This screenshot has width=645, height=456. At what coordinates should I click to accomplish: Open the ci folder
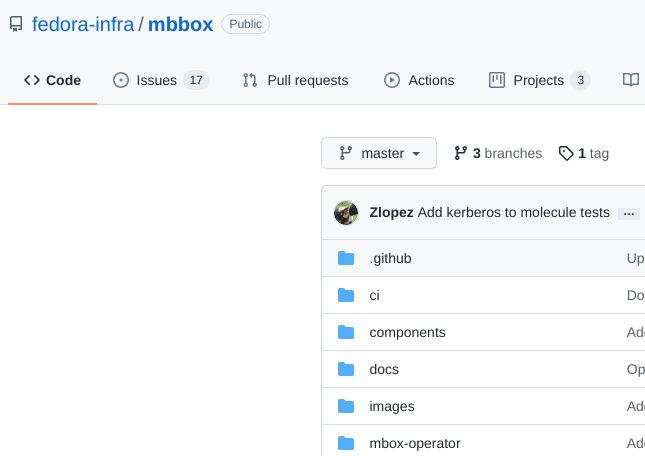[374, 295]
